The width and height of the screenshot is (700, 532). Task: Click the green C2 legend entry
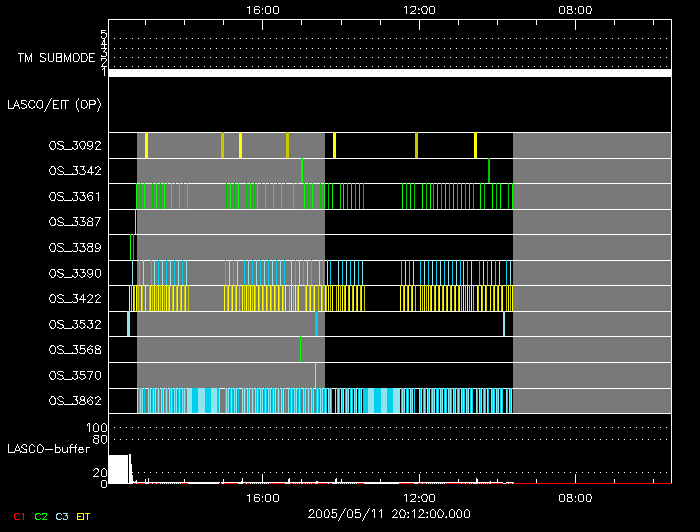click(x=41, y=516)
